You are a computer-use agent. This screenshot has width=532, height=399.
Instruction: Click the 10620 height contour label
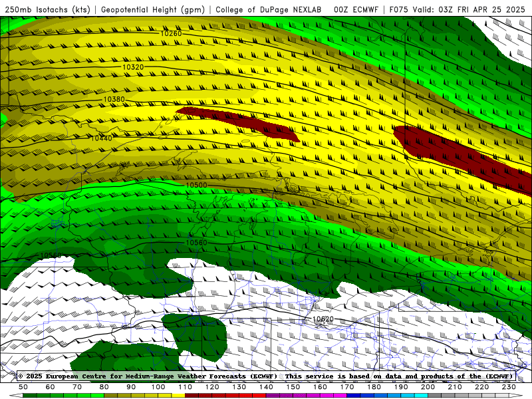[323, 319]
